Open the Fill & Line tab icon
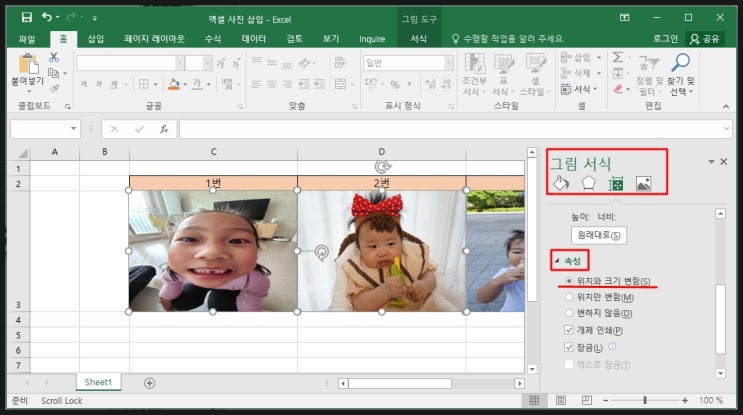 click(560, 184)
